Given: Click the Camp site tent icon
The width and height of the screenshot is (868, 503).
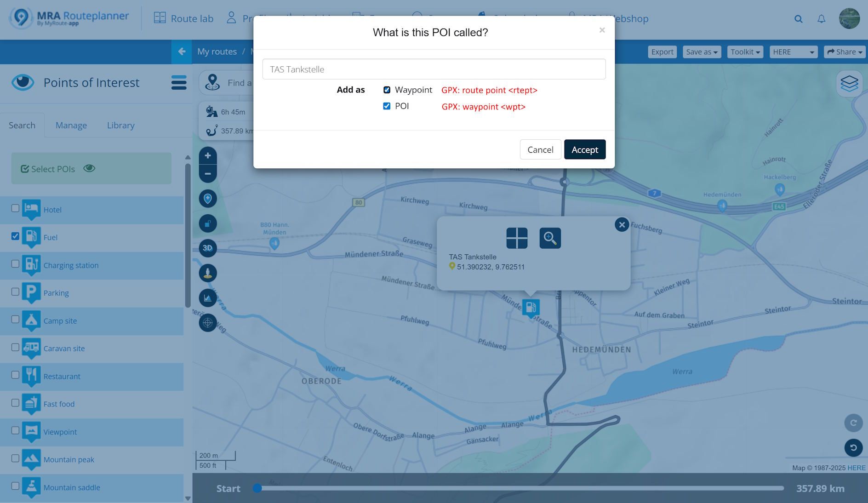Looking at the screenshot, I should tap(31, 320).
